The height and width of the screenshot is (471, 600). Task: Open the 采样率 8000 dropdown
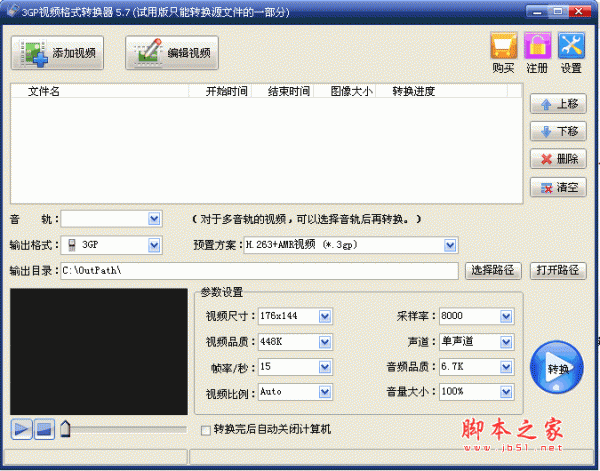(x=506, y=316)
